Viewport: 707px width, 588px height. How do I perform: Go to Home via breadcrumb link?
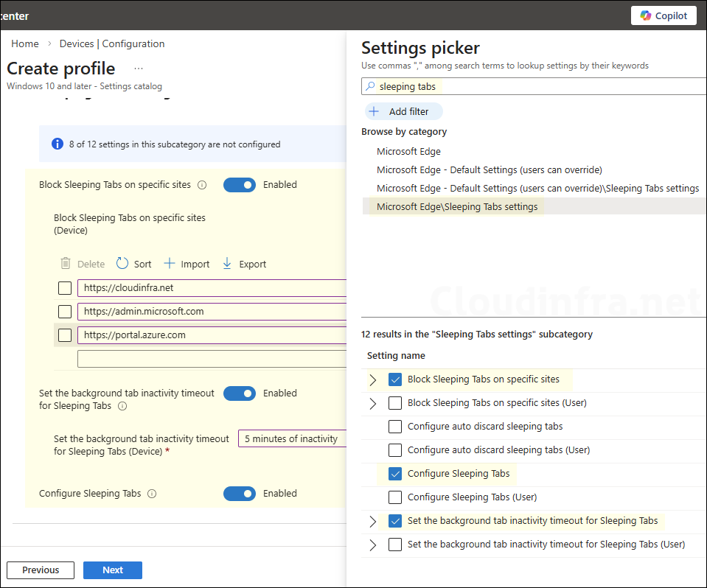click(x=25, y=43)
